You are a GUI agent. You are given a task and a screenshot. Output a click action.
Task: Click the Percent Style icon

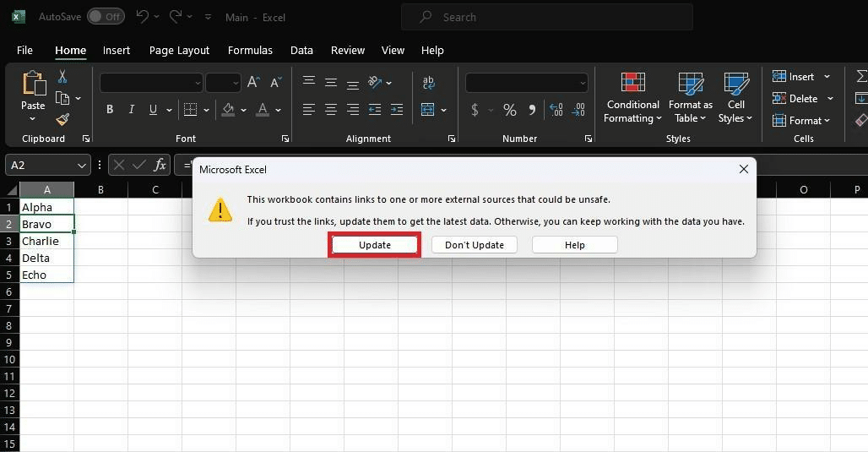click(509, 110)
